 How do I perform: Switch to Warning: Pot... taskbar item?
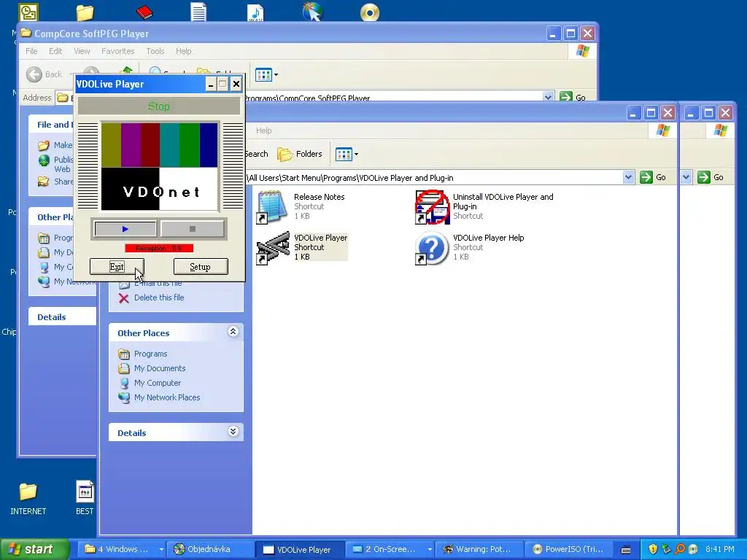pyautogui.click(x=480, y=549)
